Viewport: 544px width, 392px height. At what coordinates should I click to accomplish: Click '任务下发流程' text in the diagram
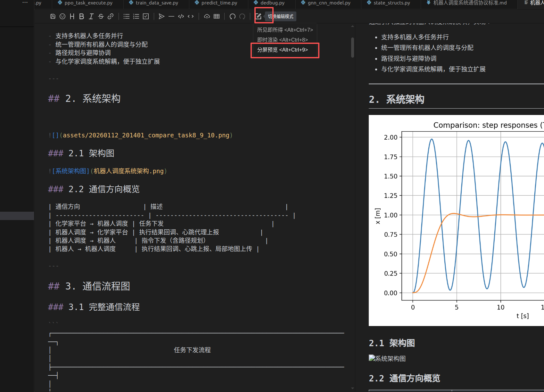tap(192, 350)
